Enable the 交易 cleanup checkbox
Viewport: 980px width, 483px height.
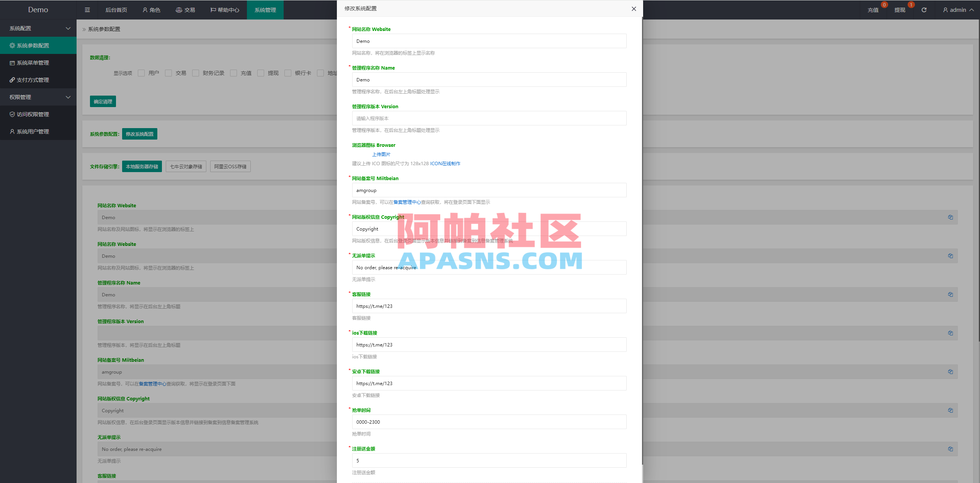click(x=168, y=73)
